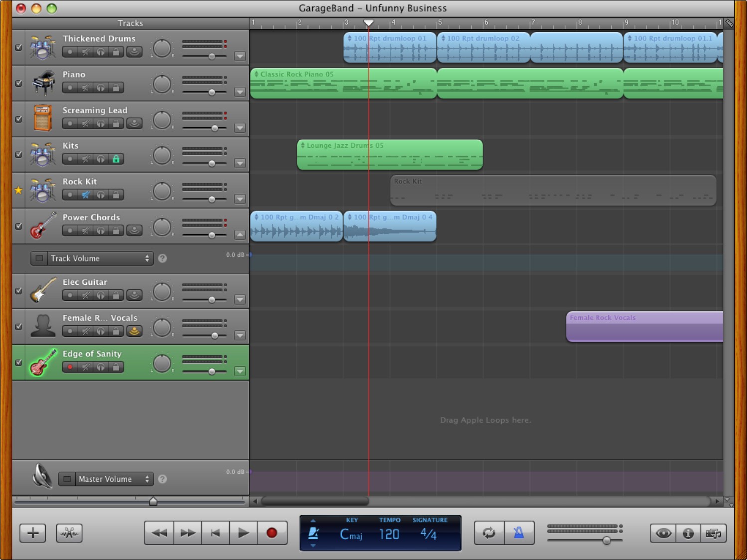Toggle the cycle region button
The height and width of the screenshot is (560, 747).
(x=489, y=533)
